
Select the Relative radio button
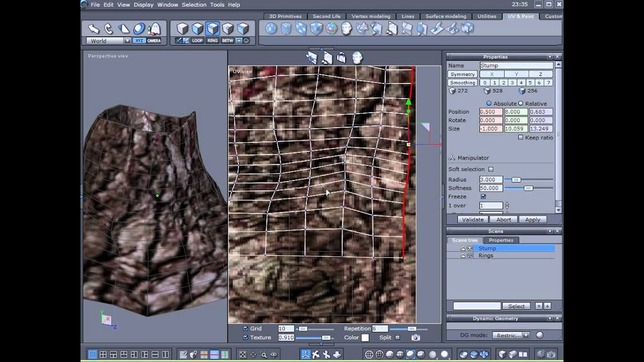point(521,104)
